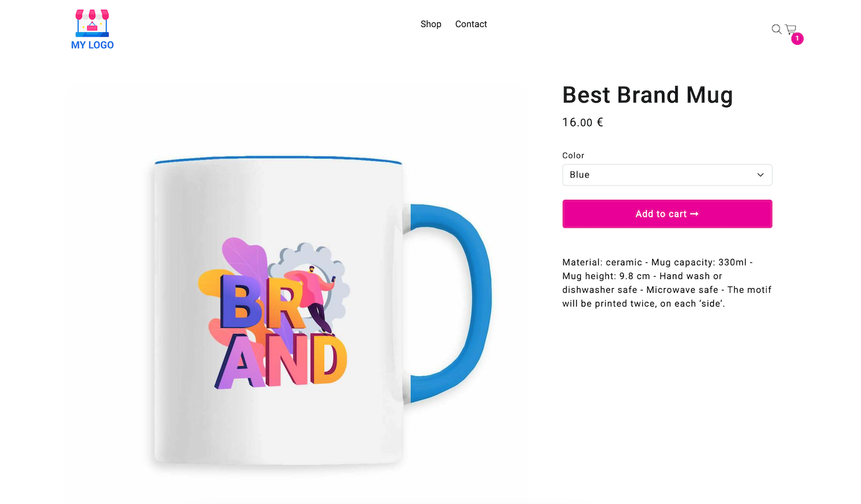Expand the Color dropdown showing Blue
Image resolution: width=861 pixels, height=504 pixels.
(x=667, y=175)
